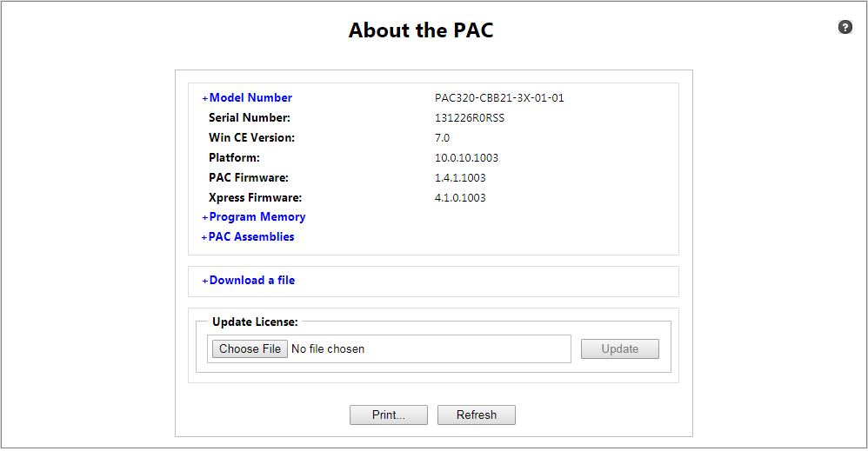Open the help question mark icon

point(845,27)
